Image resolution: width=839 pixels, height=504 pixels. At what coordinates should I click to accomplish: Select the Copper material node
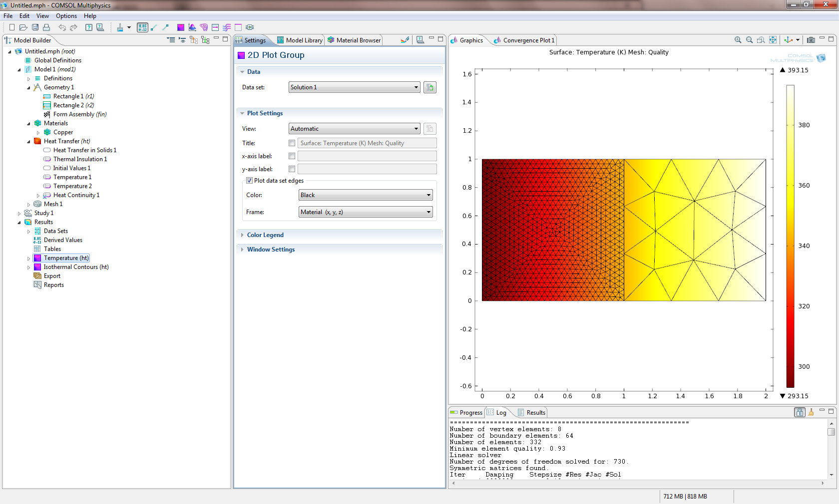[63, 132]
